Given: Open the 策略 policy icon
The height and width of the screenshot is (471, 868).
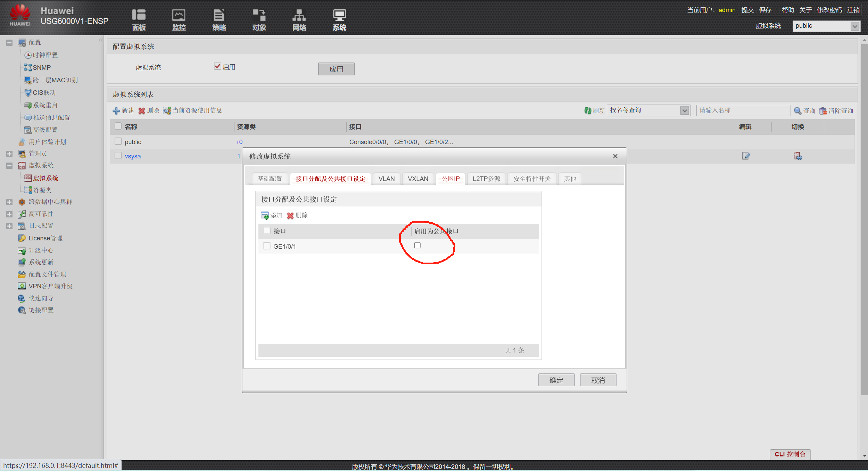Looking at the screenshot, I should coord(219,16).
